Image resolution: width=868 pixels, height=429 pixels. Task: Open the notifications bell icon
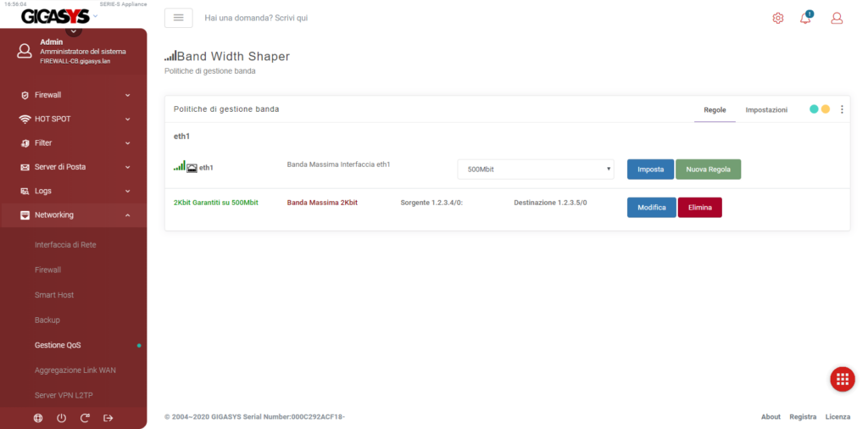[x=805, y=18]
